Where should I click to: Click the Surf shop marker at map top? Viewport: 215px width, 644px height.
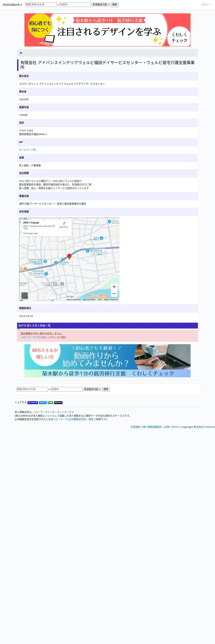109,222
